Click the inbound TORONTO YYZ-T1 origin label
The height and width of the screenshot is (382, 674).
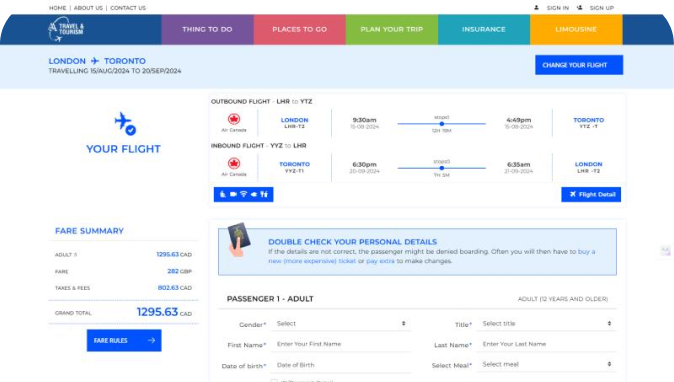pyautogui.click(x=294, y=167)
